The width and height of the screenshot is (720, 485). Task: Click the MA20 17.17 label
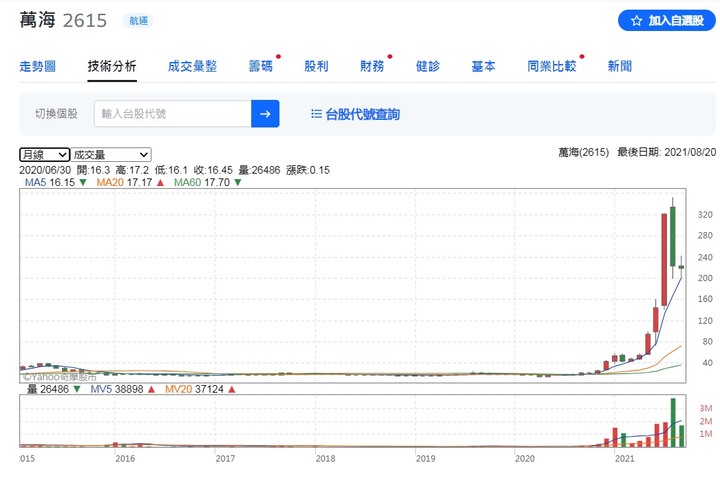(x=124, y=182)
